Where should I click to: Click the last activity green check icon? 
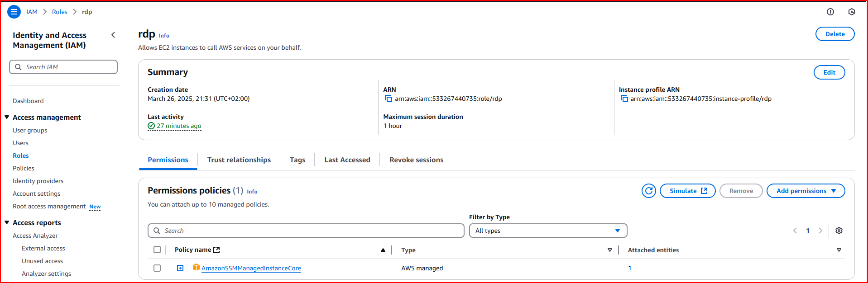(x=151, y=126)
